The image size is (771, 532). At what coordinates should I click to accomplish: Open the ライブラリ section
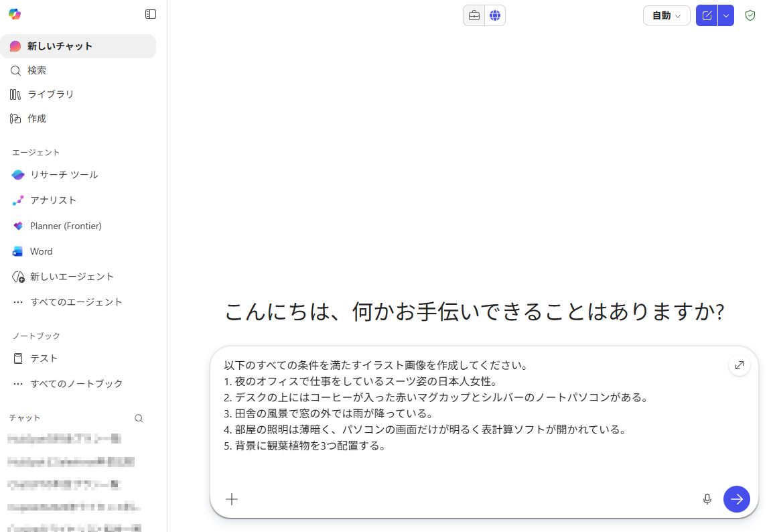pyautogui.click(x=50, y=94)
